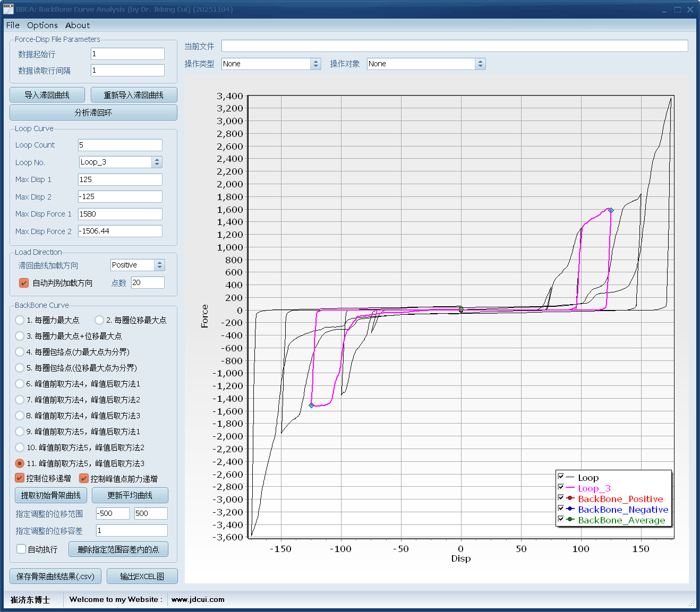Click the cyan negative peak marker on Loop_3

(311, 406)
